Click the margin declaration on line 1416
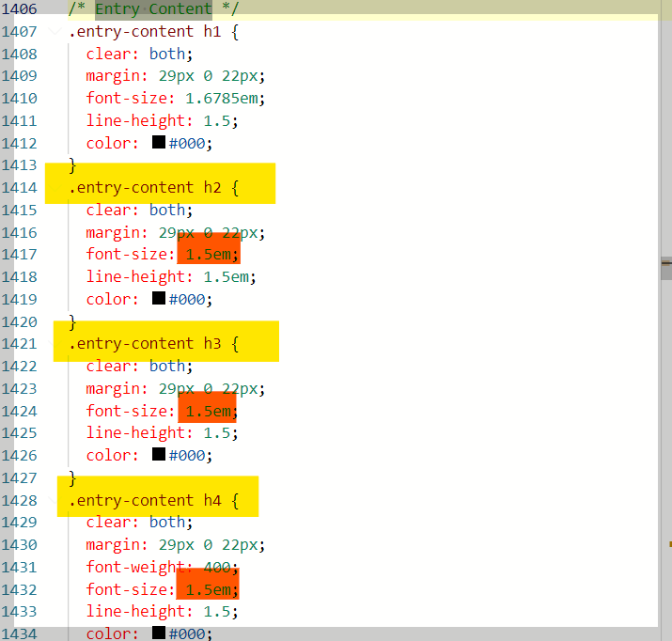Viewport: 672px width, 641px height. (176, 233)
